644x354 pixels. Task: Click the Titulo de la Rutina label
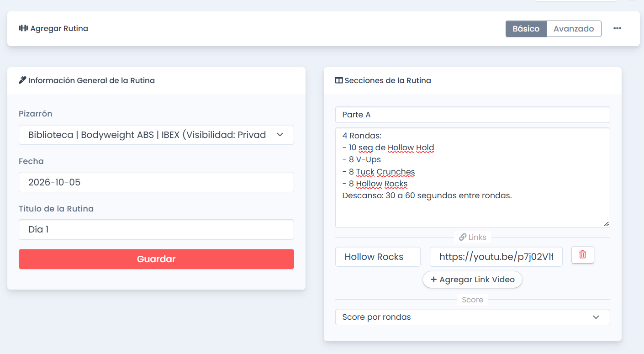[56, 209]
